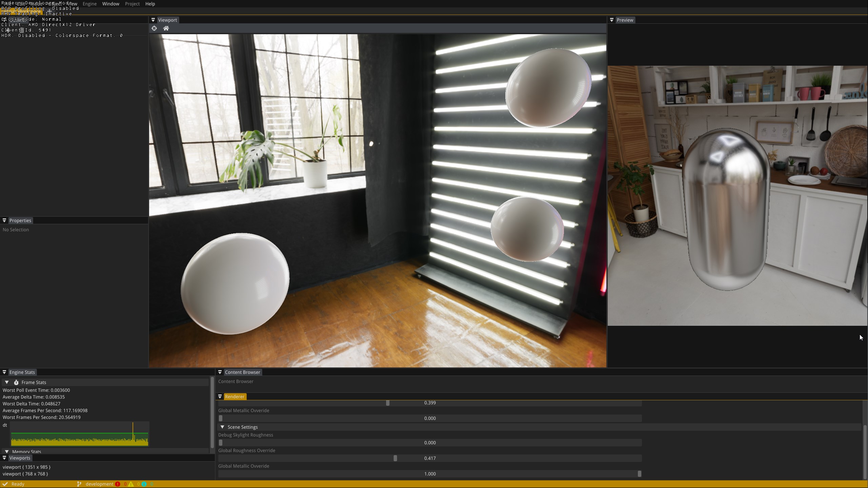Open the Viewport panel options triangle menu

pos(153,20)
